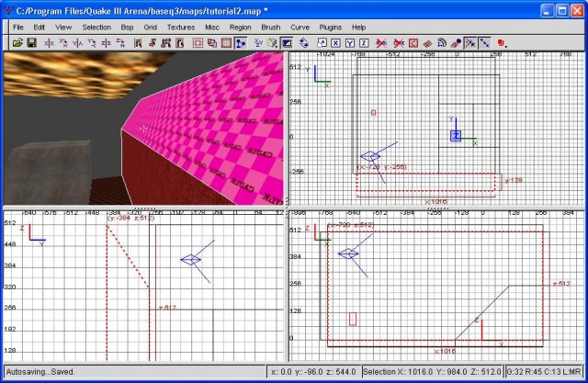Open the texture view mode dropdown
588x383 pixels.
pos(272,43)
